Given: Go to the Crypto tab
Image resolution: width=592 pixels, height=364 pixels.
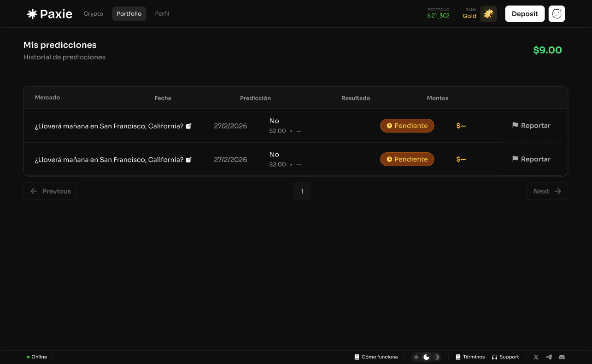Looking at the screenshot, I should point(94,14).
